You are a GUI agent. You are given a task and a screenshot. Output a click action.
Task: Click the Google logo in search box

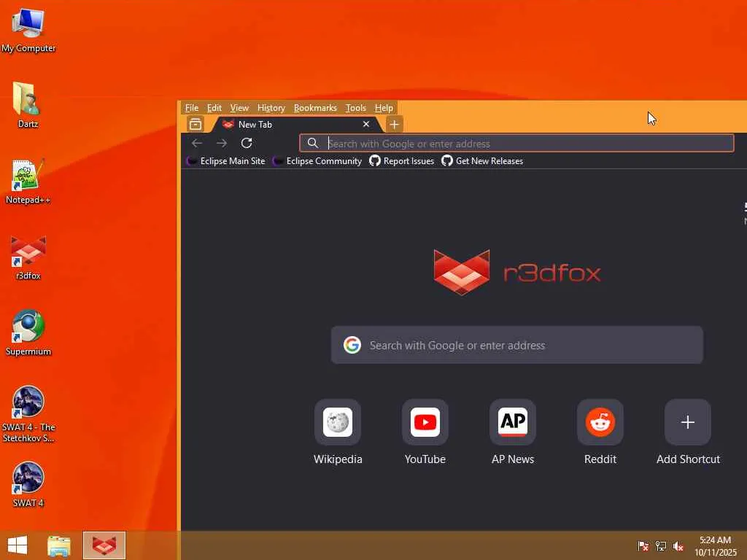pos(352,345)
